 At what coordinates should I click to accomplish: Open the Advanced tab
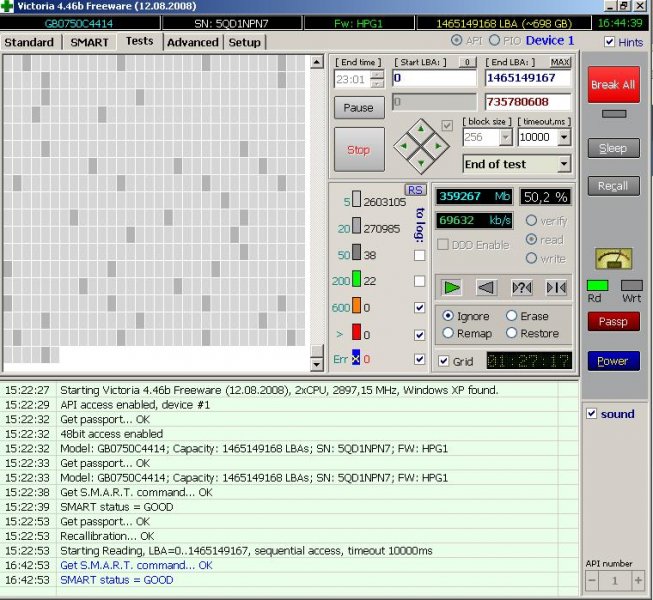click(192, 42)
